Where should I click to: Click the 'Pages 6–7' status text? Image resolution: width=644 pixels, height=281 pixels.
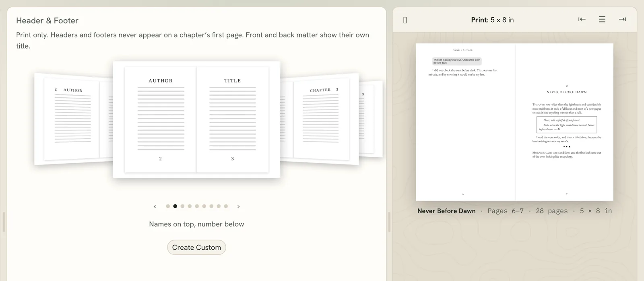[x=506, y=211]
